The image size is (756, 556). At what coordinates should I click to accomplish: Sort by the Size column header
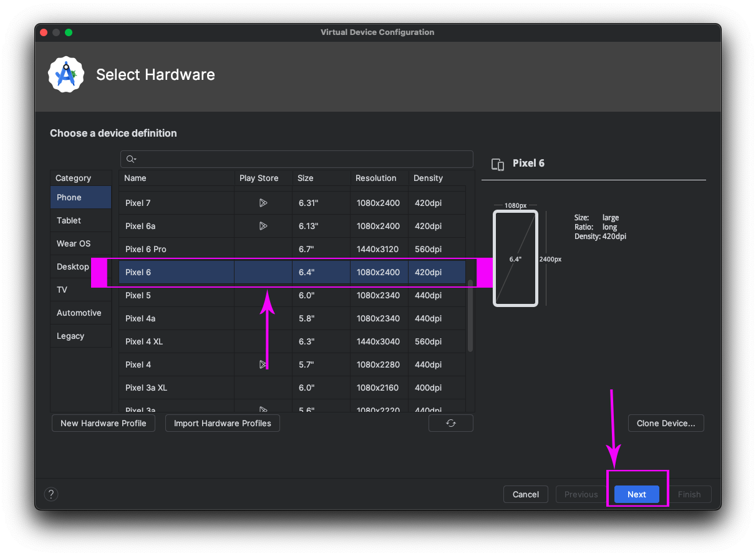click(x=321, y=178)
